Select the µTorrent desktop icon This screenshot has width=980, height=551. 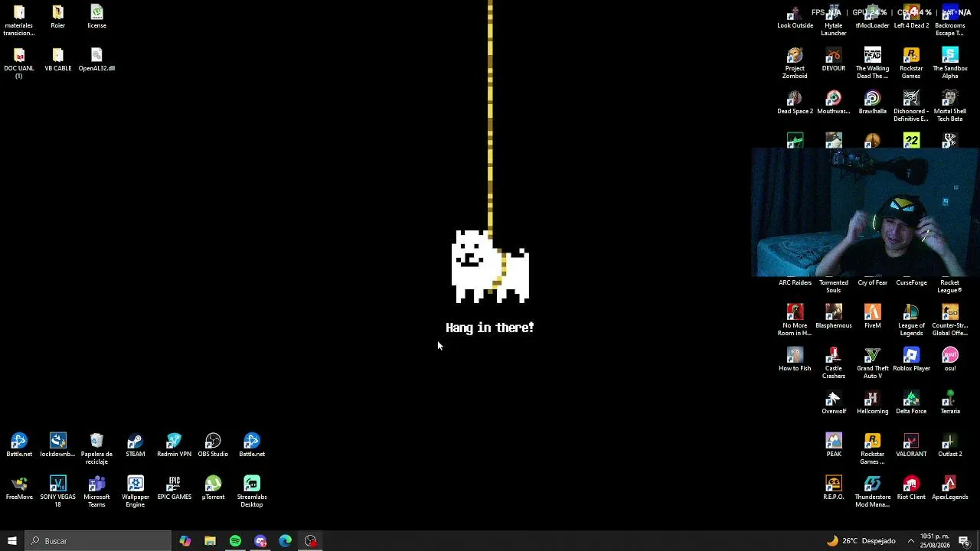pos(213,487)
